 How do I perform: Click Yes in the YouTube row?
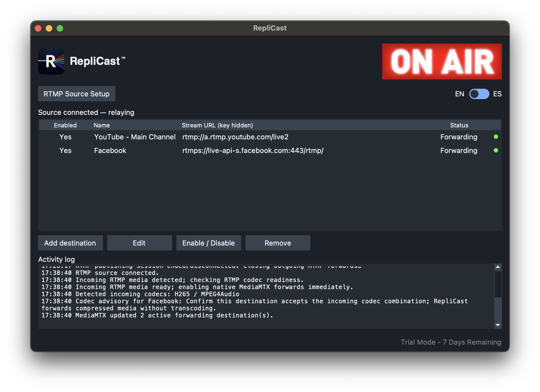[65, 137]
